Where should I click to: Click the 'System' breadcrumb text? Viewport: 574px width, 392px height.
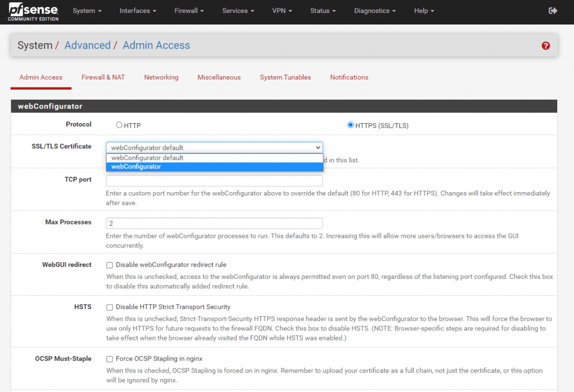pos(35,45)
